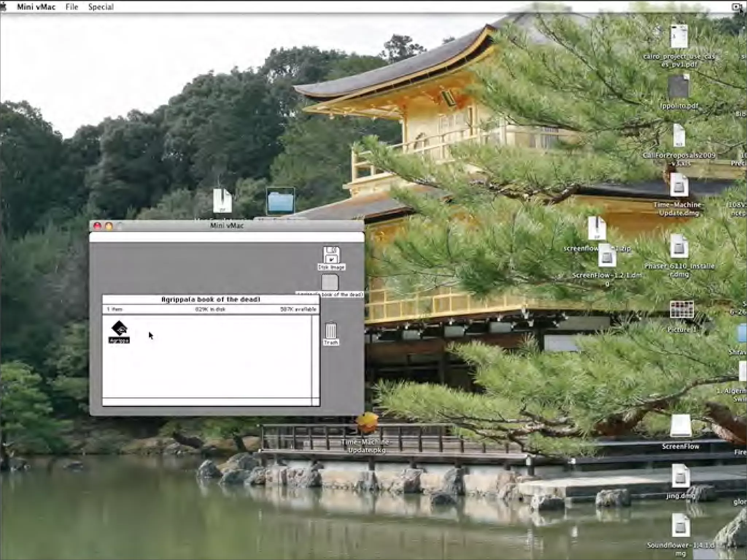
Task: Select the jing.dmg file icon
Action: click(681, 477)
